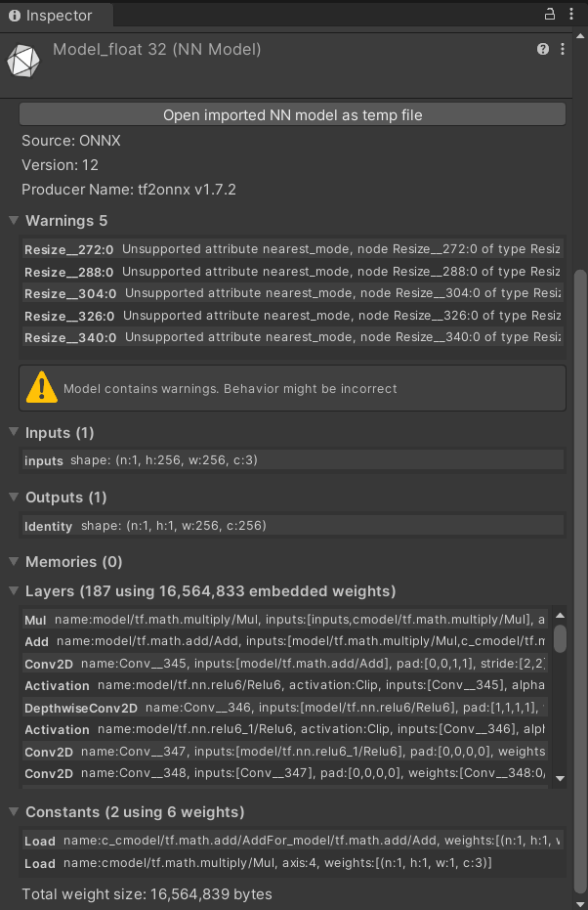
Task: Collapse the Warnings 5 section
Action: pyautogui.click(x=14, y=221)
